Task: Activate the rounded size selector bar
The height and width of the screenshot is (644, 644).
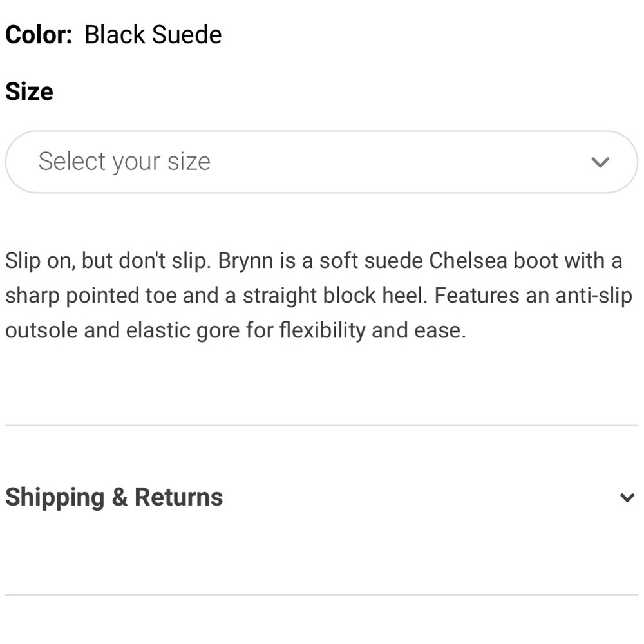Action: pos(322,161)
